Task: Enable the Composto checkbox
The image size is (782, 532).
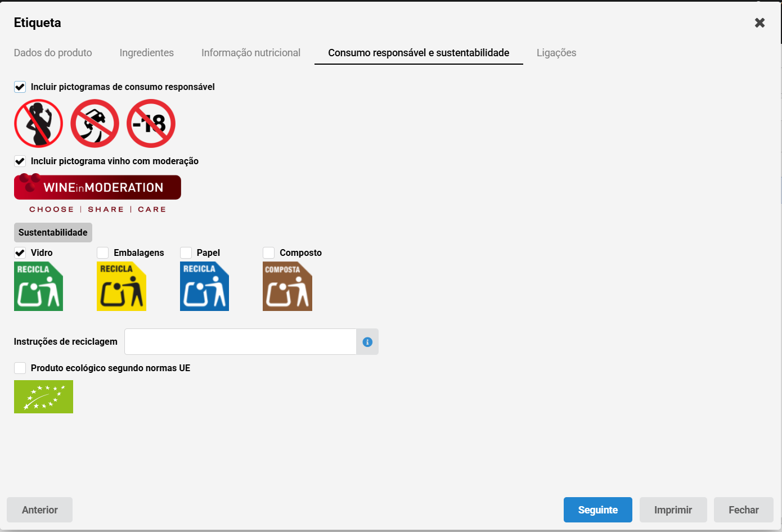Action: (269, 253)
